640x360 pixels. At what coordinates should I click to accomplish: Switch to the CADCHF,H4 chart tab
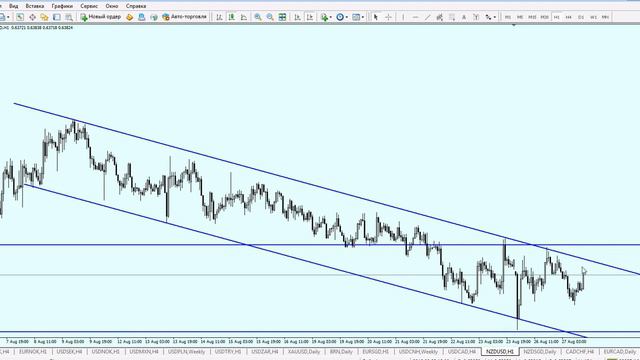pyautogui.click(x=580, y=351)
